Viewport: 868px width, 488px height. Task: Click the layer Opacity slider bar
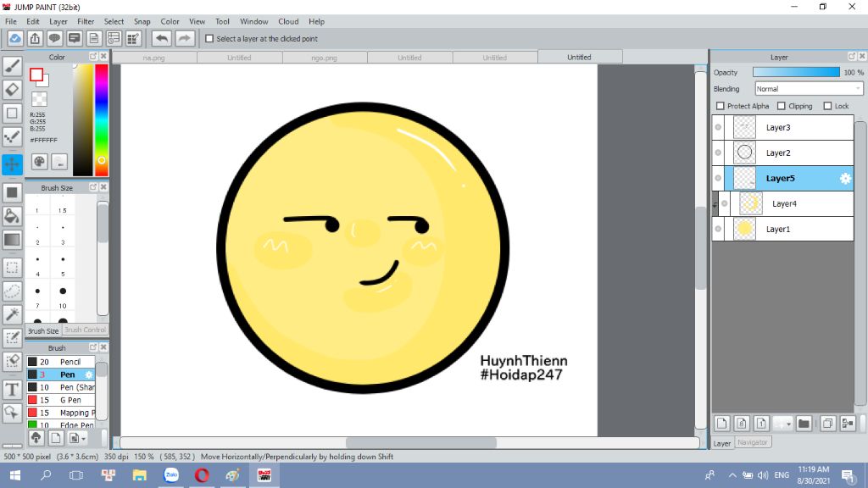click(x=796, y=73)
